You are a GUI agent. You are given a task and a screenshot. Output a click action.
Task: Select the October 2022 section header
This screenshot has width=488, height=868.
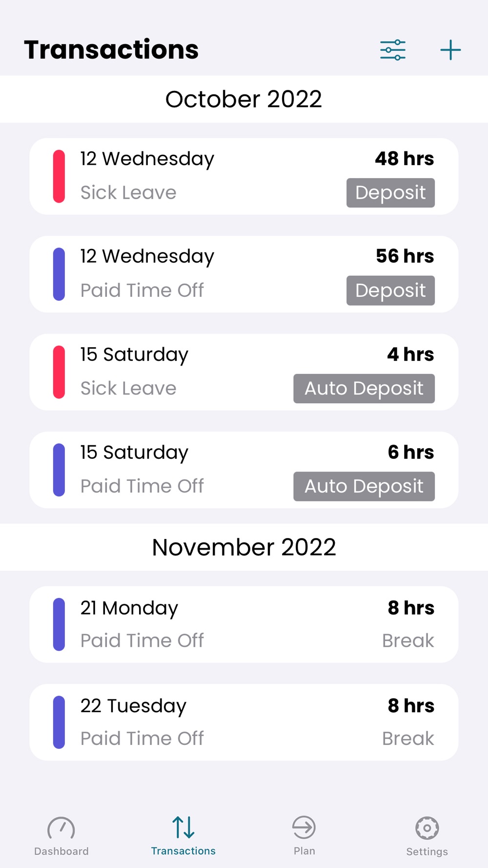(244, 99)
